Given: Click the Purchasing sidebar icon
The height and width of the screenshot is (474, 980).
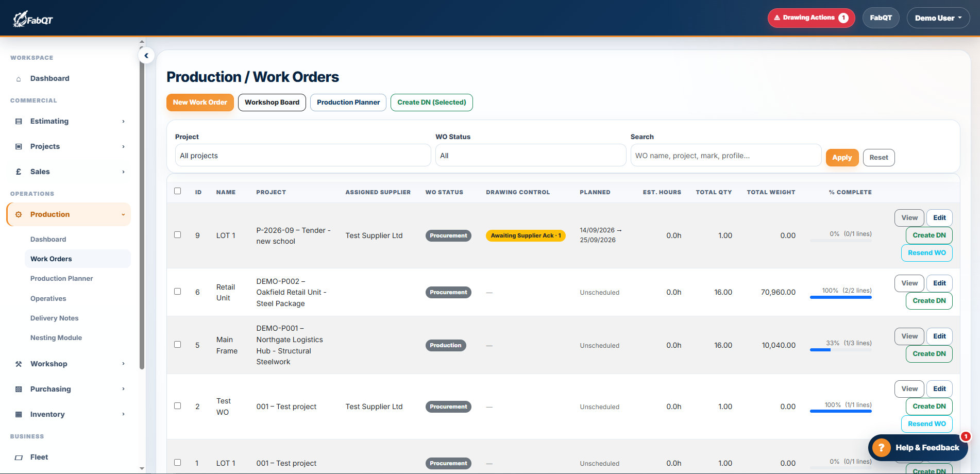Looking at the screenshot, I should (19, 390).
